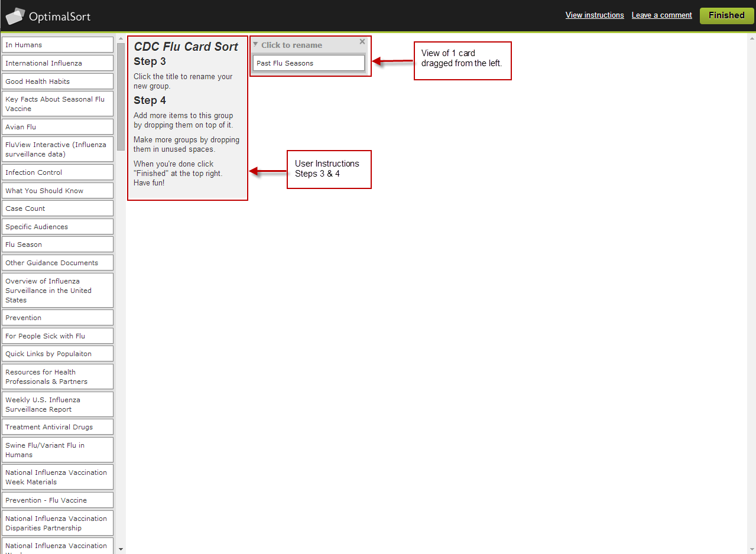Select the 'International Influenza' card
The width and height of the screenshot is (756, 554).
57,63
